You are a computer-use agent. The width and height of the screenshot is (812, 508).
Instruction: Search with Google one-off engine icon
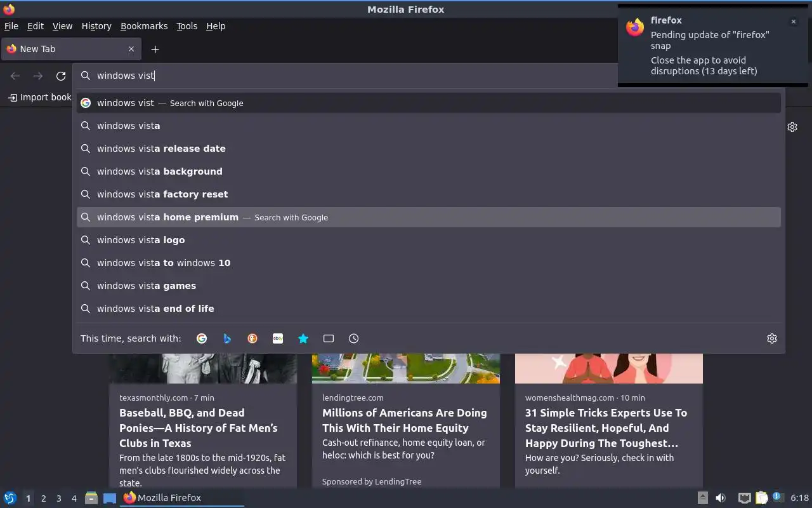click(x=202, y=338)
